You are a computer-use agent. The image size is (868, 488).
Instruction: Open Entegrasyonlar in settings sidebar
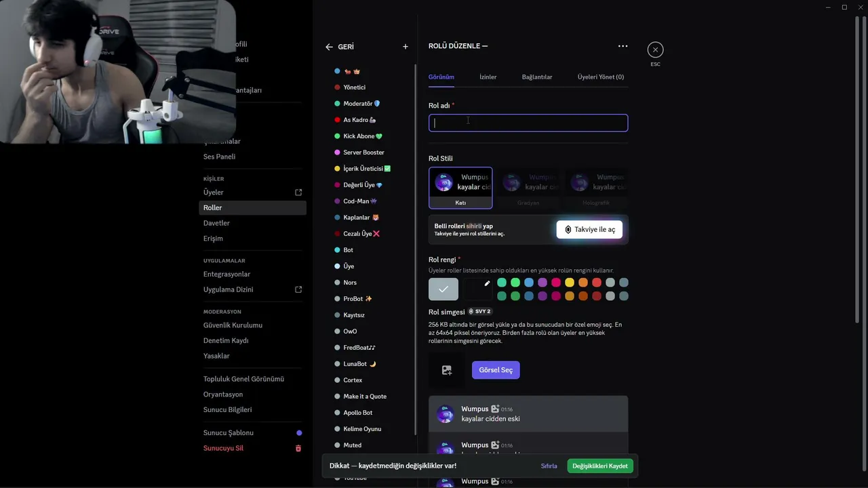[x=252, y=274]
